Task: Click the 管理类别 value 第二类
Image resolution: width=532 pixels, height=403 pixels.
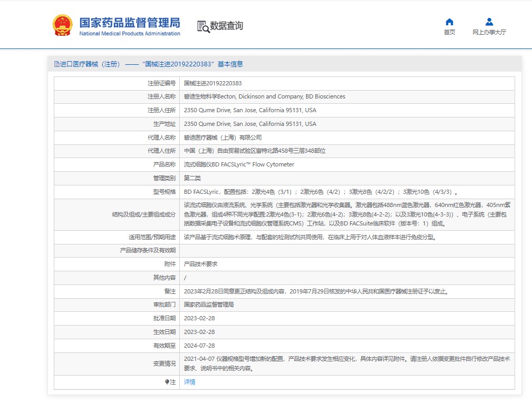Action: tap(192, 178)
